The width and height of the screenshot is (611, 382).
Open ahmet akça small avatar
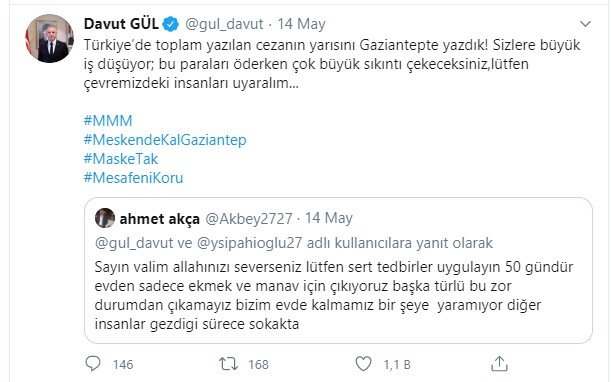pos(105,218)
